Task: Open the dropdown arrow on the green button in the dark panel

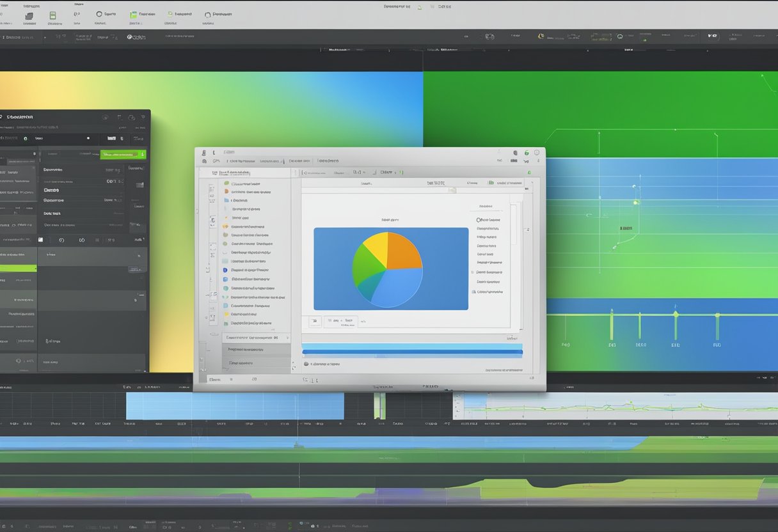Action: (143, 154)
